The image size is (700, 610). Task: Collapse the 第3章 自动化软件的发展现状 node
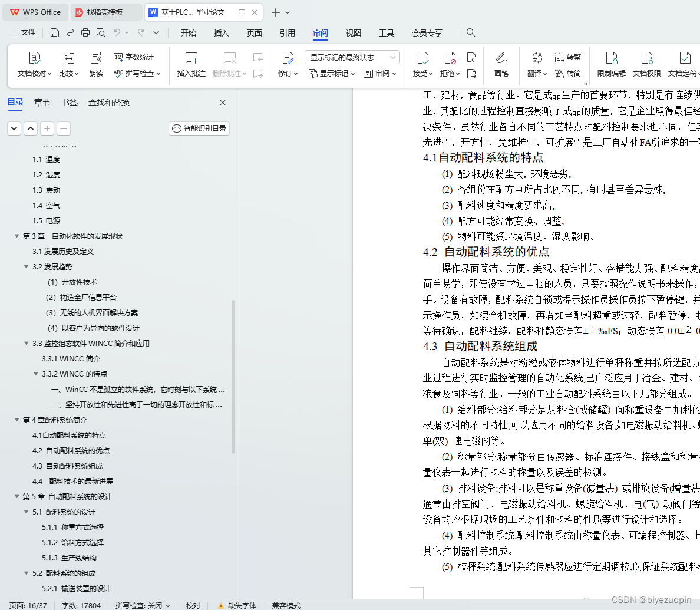(16, 236)
